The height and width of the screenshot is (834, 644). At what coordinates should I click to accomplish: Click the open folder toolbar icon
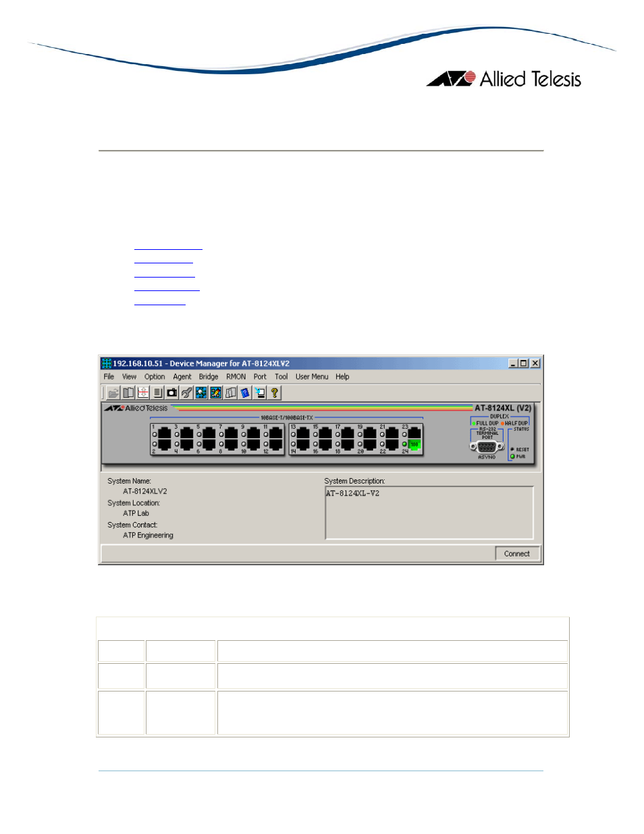coord(113,393)
